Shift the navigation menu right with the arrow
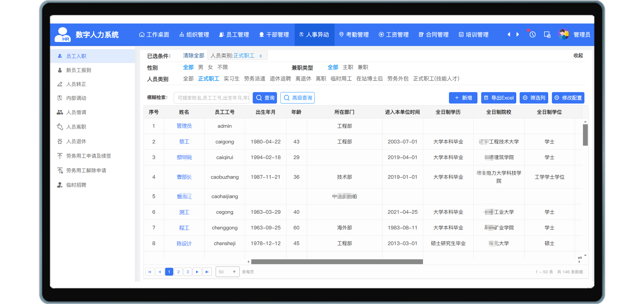 [518, 35]
